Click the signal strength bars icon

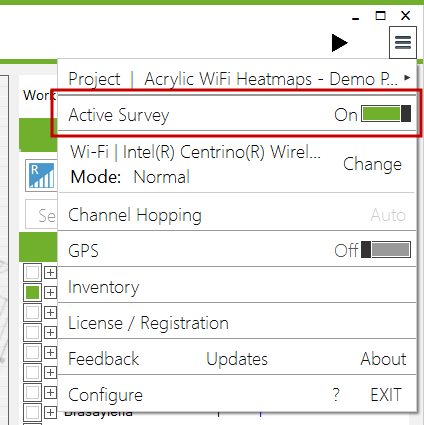pyautogui.click(x=41, y=175)
